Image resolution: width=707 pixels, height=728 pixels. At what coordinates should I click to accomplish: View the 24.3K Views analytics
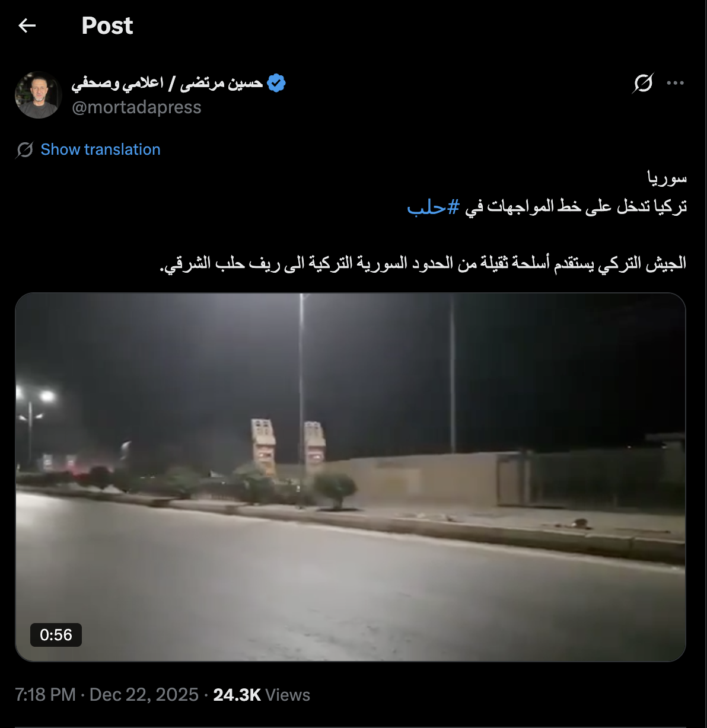(262, 695)
